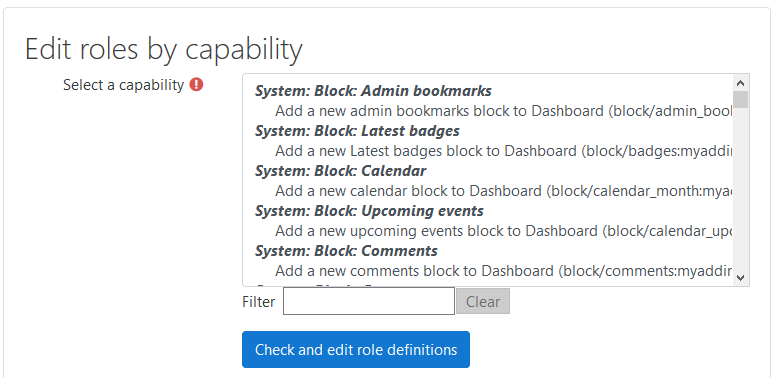Screen dimensions: 779x378
Task: Click the 'Select a capability' label
Action: (123, 85)
